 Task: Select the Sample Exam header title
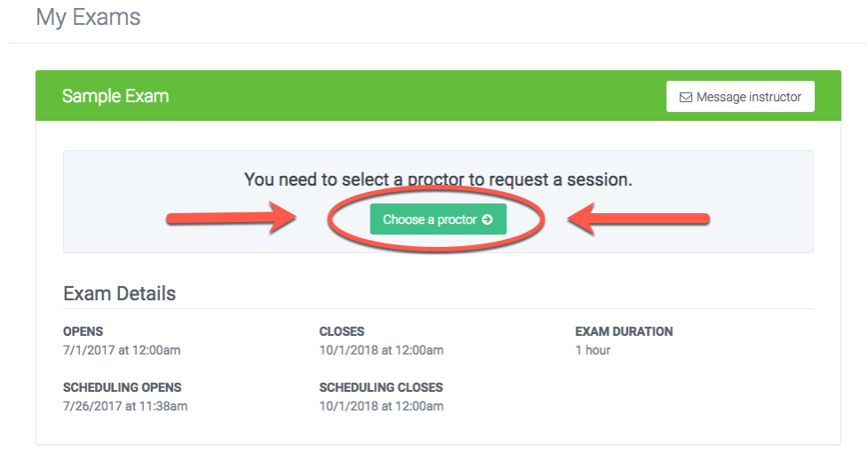(115, 96)
